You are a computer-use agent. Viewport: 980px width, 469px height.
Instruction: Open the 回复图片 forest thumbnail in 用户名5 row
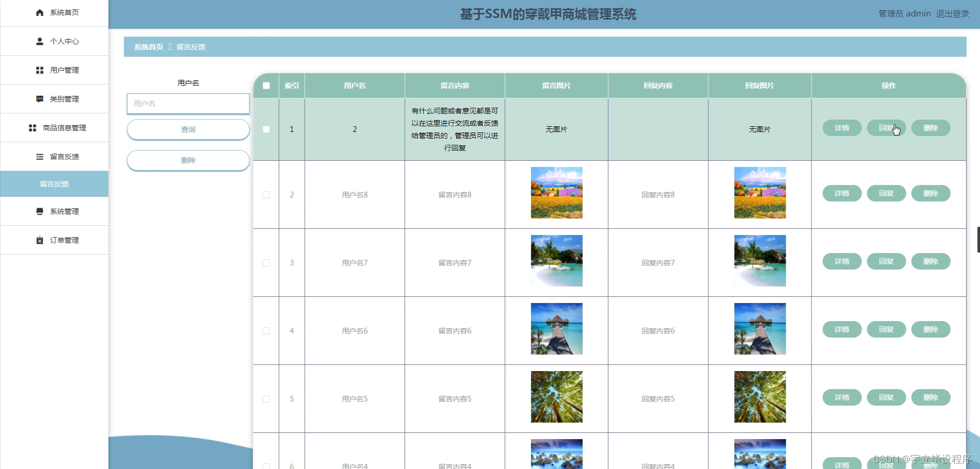(760, 397)
